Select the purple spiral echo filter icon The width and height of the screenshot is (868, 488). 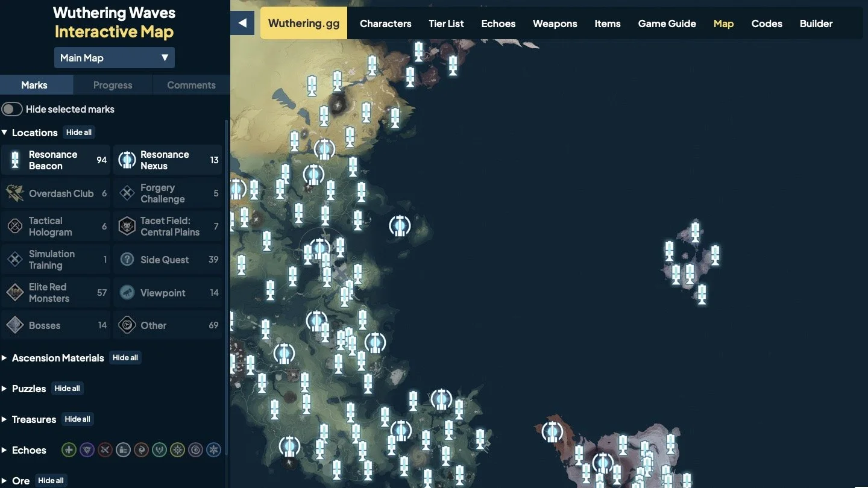pyautogui.click(x=196, y=450)
